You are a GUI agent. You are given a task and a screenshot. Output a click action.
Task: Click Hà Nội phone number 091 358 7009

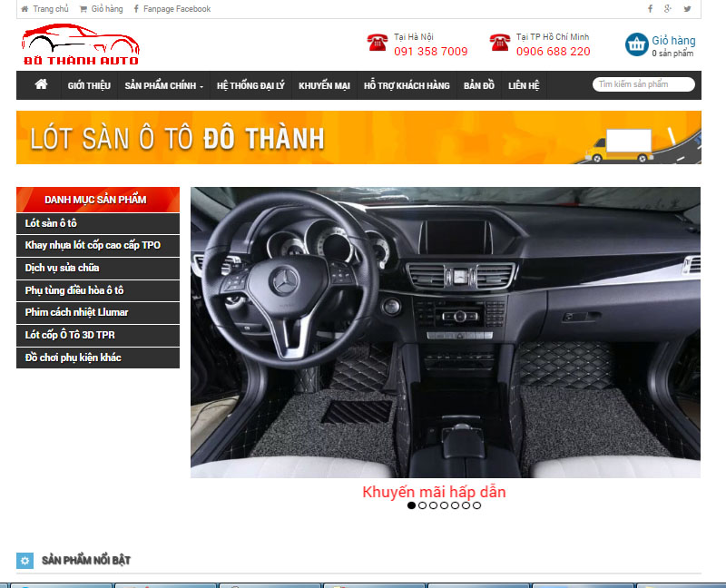(430, 52)
